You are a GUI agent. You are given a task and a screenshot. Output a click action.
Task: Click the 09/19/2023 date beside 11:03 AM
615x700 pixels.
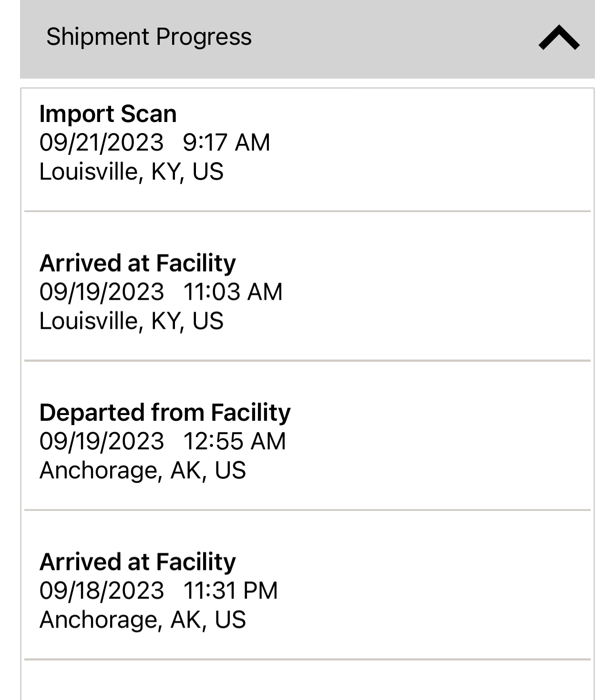click(102, 292)
